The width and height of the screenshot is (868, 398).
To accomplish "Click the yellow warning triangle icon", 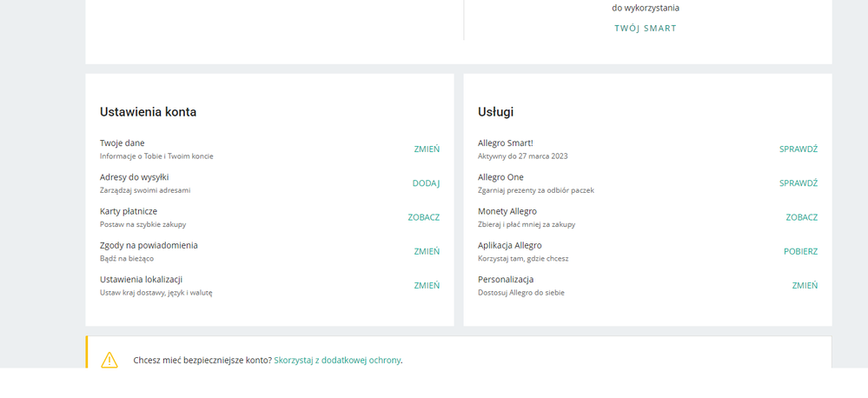I will pyautogui.click(x=109, y=360).
